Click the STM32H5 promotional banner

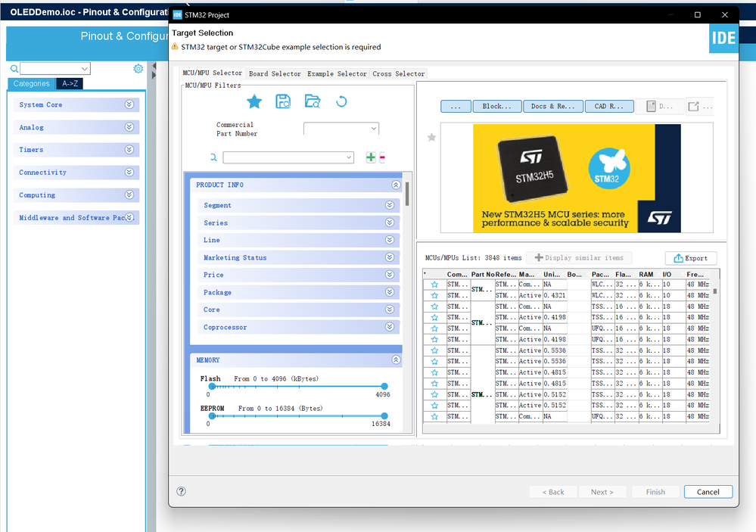577,179
